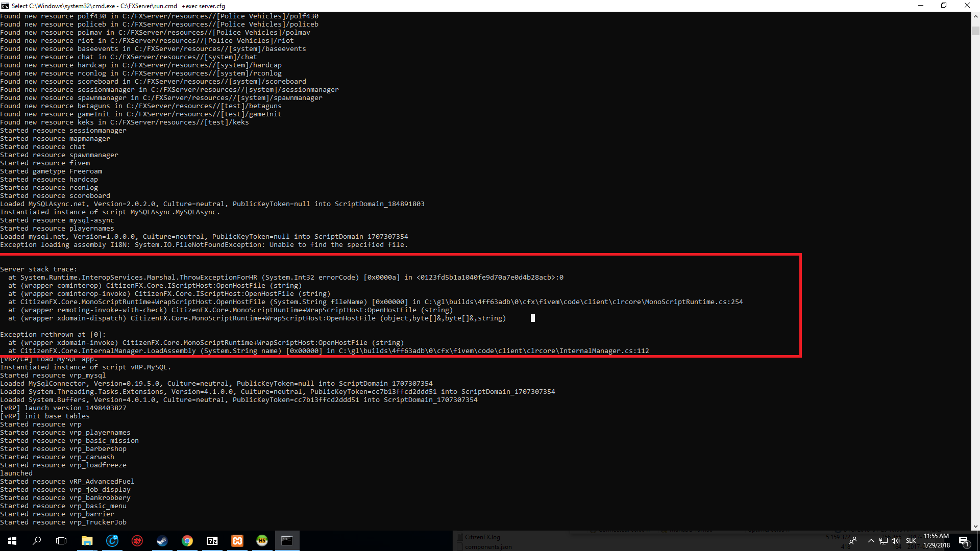This screenshot has height=551, width=980.
Task: Open File Explorer from the taskbar
Action: (87, 541)
